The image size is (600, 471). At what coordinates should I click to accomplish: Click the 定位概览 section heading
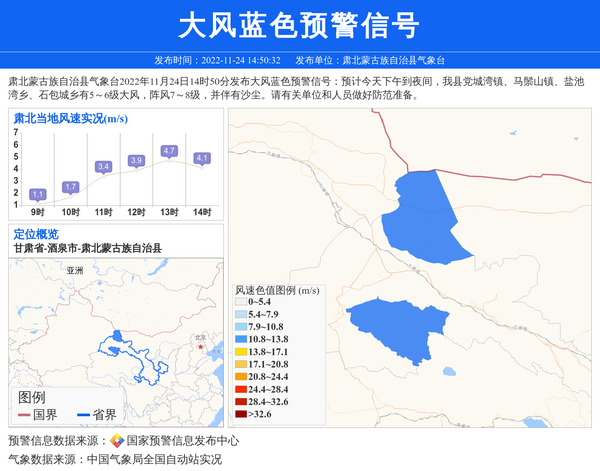[36, 234]
